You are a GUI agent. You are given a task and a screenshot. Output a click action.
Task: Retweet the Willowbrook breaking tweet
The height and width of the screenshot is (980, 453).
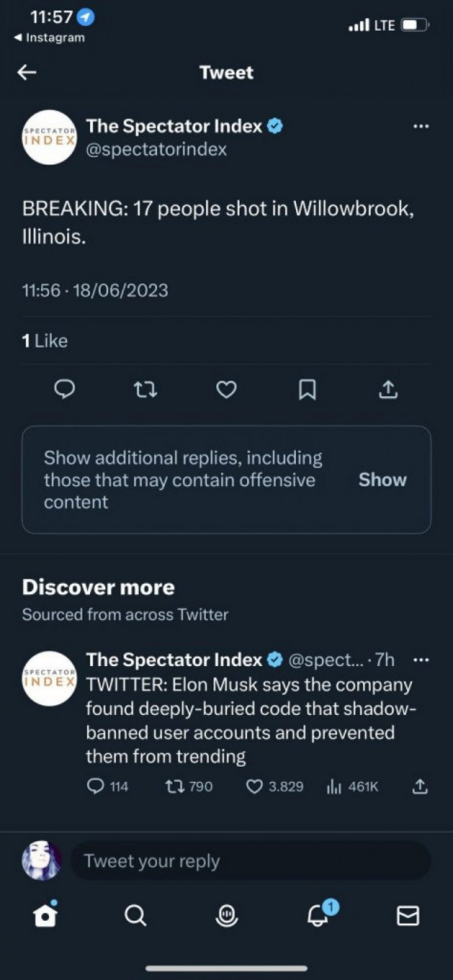click(146, 389)
